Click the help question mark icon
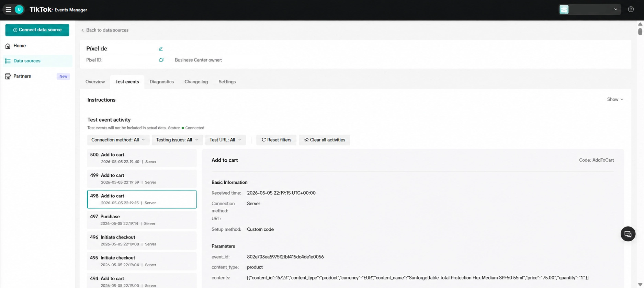This screenshot has width=644, height=288. click(x=631, y=9)
